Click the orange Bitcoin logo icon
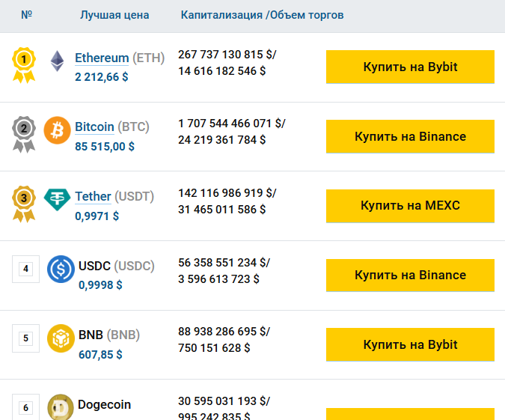505x420 pixels. tap(58, 130)
